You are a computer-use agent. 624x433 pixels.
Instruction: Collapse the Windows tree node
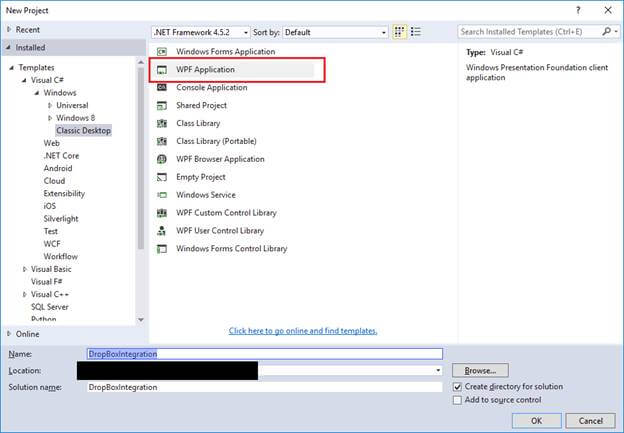click(37, 93)
